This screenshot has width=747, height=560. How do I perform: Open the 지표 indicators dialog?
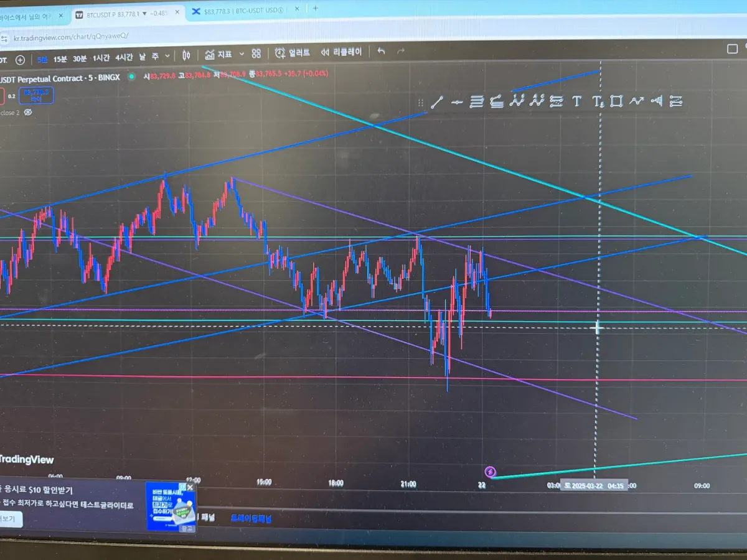(218, 54)
